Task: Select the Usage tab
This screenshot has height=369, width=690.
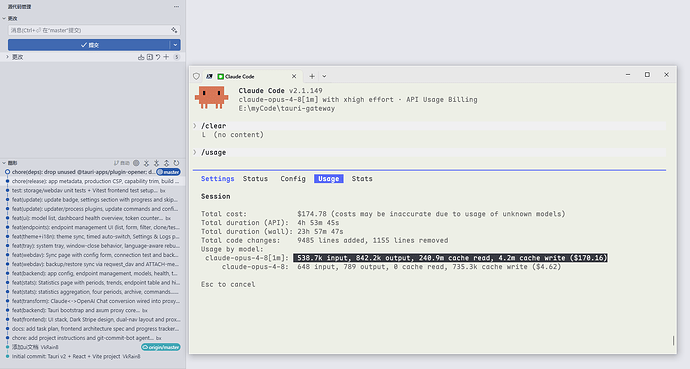Action: point(329,179)
